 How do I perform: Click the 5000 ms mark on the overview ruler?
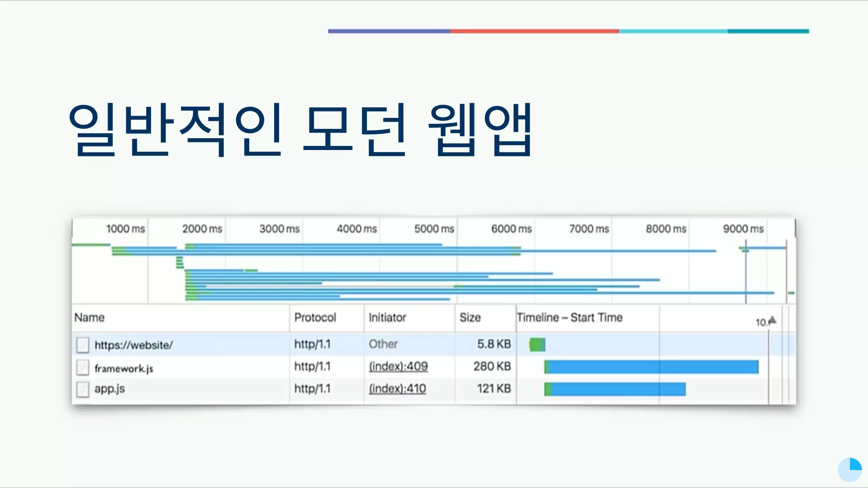[x=434, y=229]
